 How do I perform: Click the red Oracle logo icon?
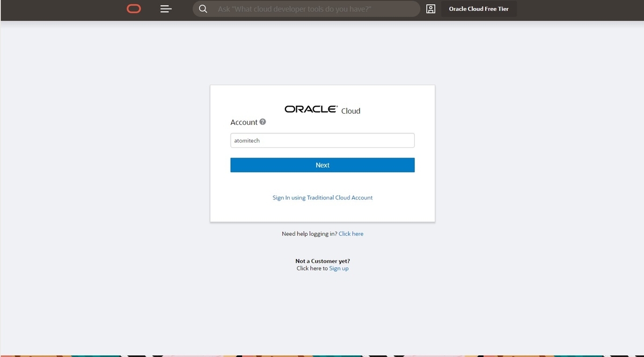(134, 9)
